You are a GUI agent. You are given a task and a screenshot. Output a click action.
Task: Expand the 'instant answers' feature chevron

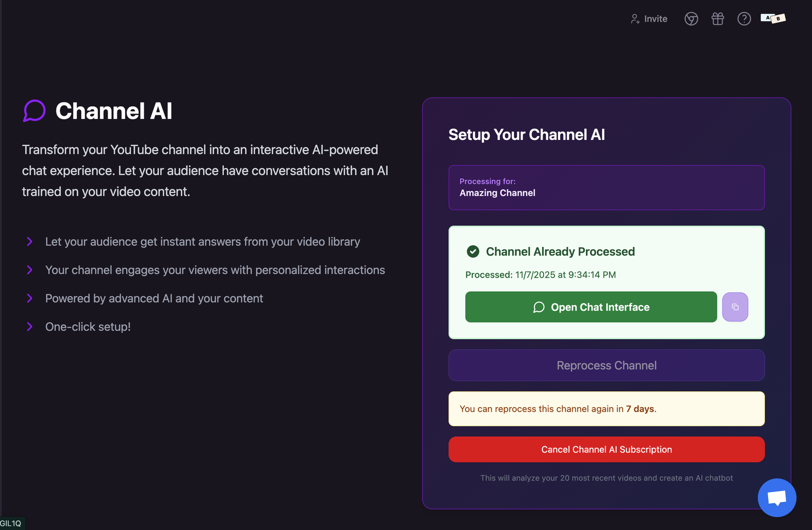[30, 242]
